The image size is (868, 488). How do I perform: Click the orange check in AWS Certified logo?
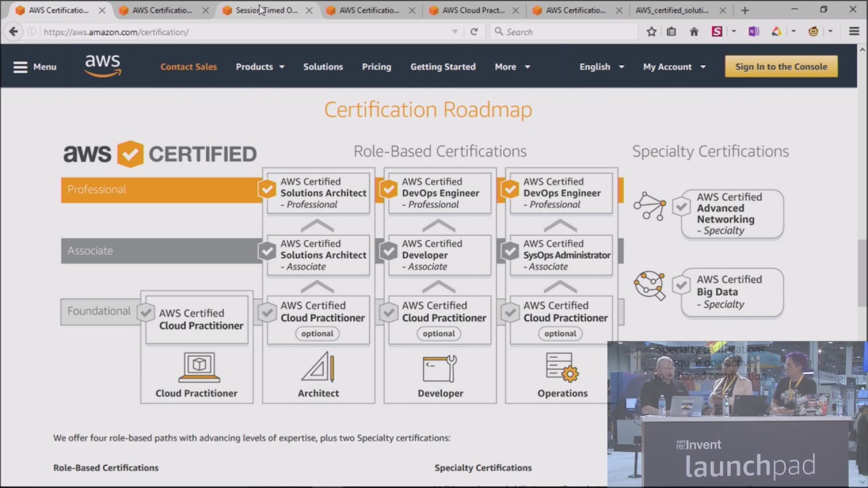(x=130, y=154)
